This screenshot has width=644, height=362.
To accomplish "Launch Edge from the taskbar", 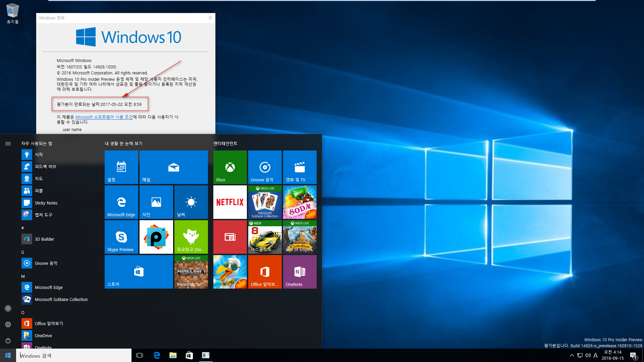I will tap(156, 355).
